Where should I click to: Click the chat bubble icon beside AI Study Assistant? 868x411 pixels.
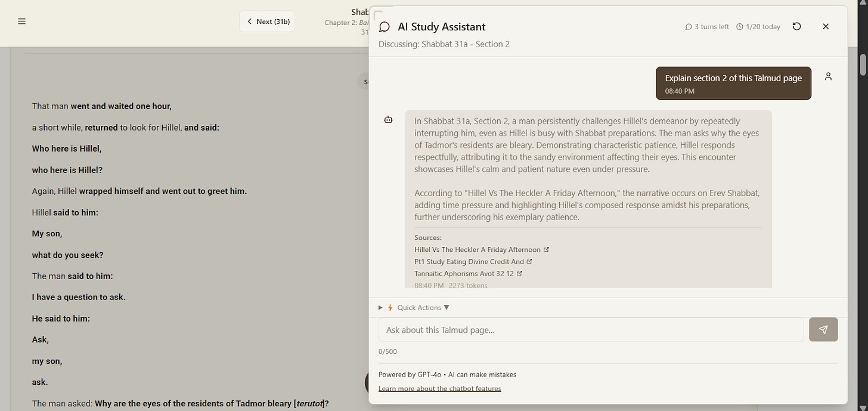(x=385, y=27)
